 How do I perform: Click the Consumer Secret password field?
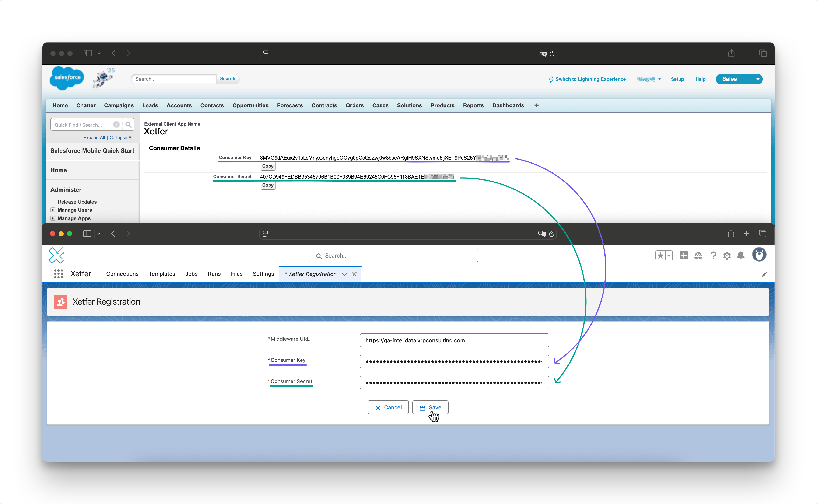point(454,383)
